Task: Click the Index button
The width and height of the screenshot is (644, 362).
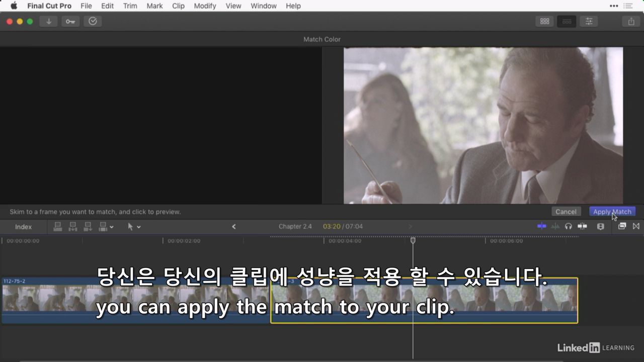Action: 23,227
